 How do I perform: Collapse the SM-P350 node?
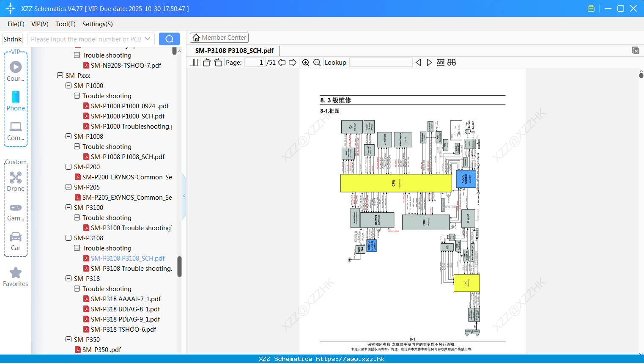69,339
